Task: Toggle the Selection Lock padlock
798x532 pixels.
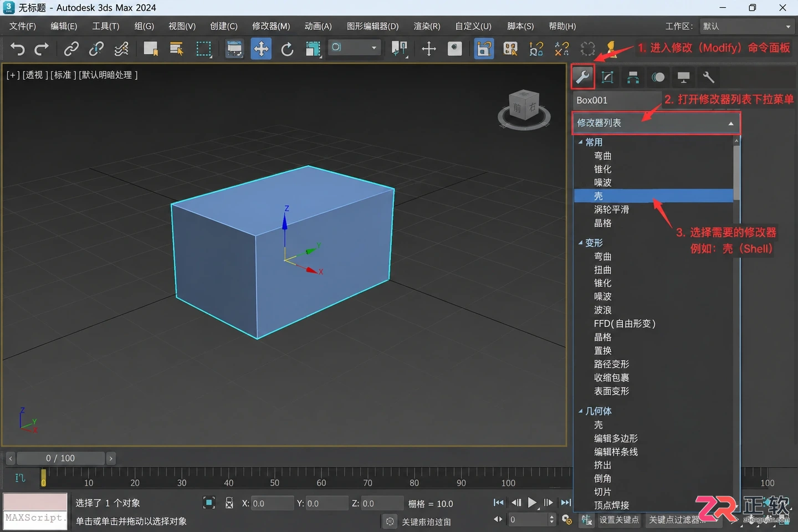Action: [x=229, y=503]
